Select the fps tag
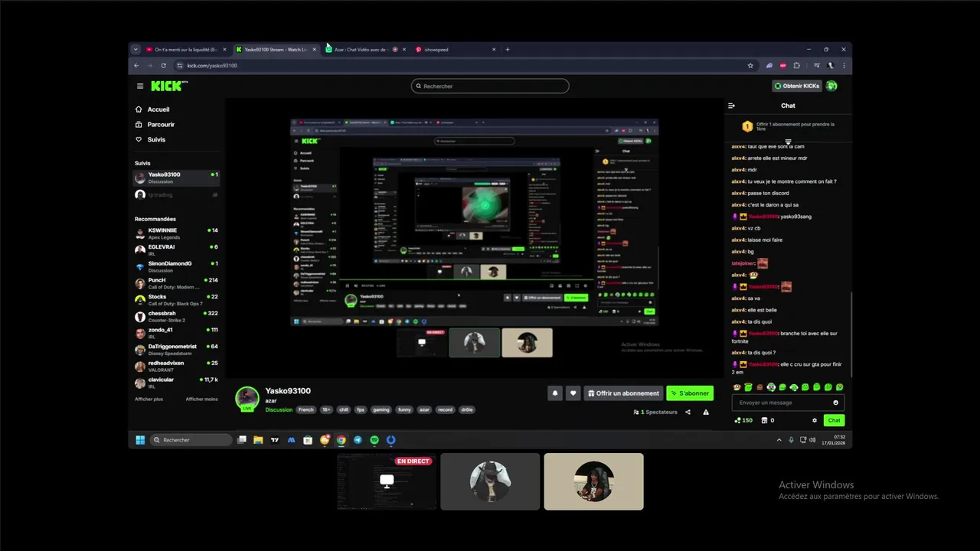This screenshot has height=551, width=980. click(x=361, y=409)
